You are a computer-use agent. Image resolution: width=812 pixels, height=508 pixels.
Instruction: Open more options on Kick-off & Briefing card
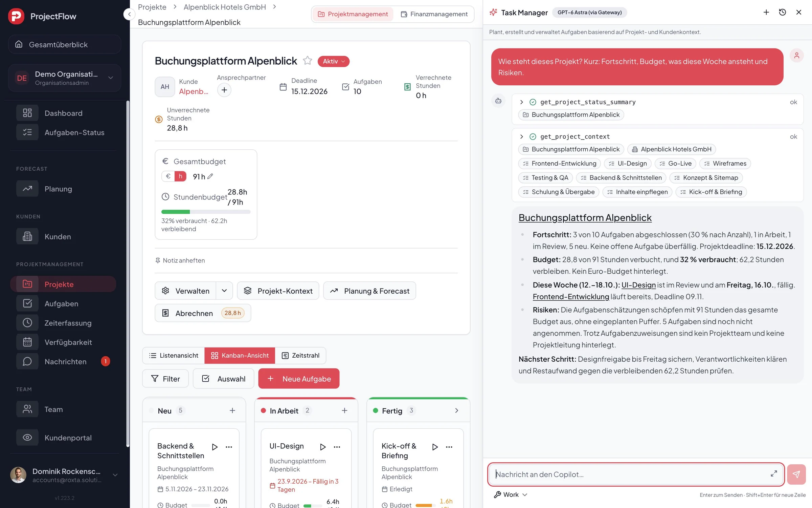click(449, 447)
